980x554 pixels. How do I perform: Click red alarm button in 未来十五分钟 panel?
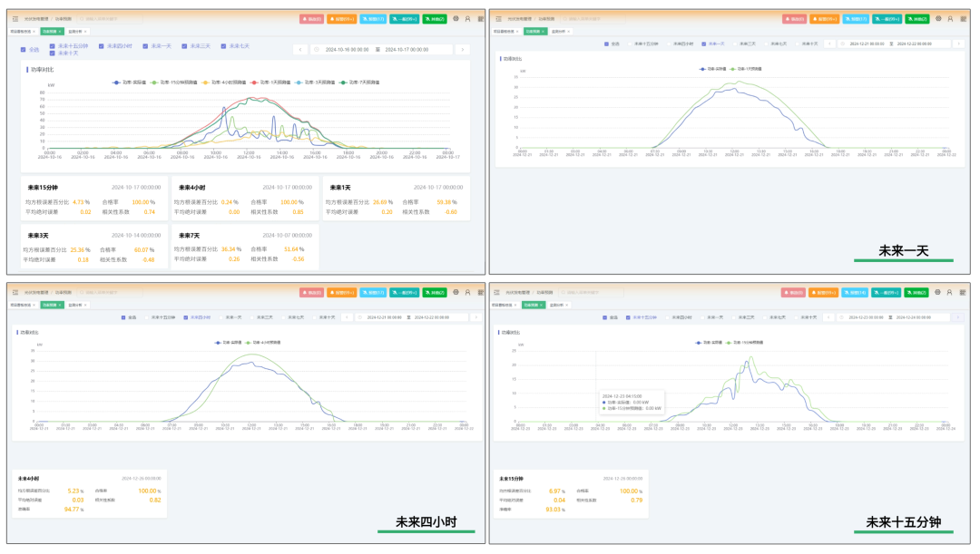click(793, 292)
